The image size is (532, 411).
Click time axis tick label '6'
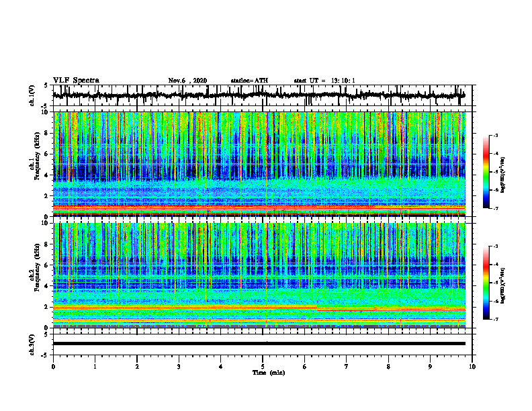[x=305, y=367]
